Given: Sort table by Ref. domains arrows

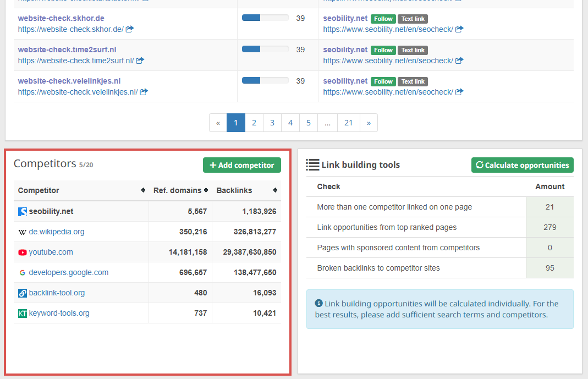Looking at the screenshot, I should (206, 190).
